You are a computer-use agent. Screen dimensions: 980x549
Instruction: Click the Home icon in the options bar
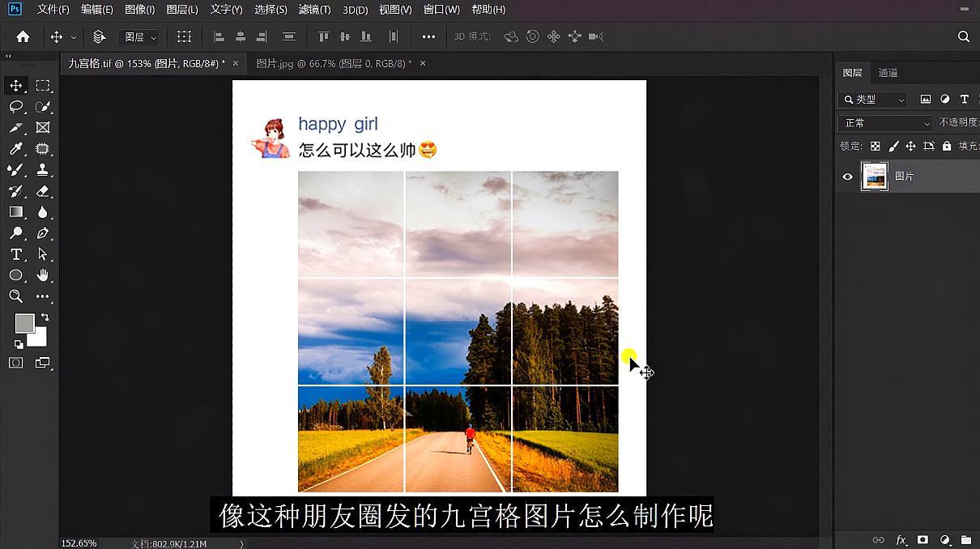tap(22, 36)
